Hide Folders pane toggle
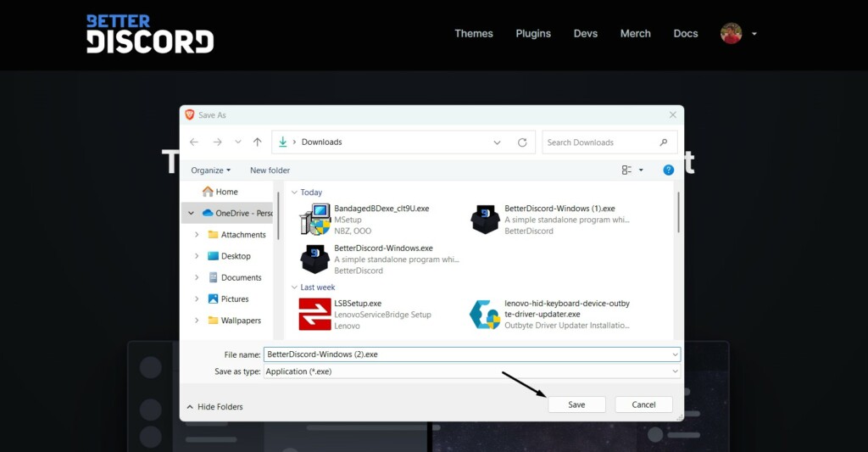 click(214, 407)
